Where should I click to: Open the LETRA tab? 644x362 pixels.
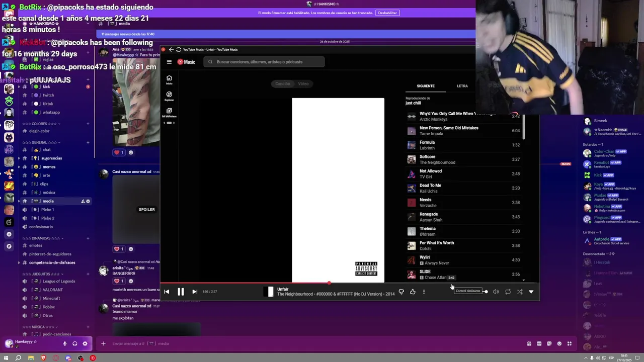[x=462, y=86]
